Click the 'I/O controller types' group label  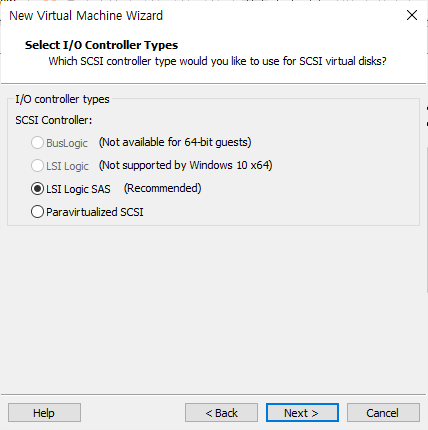point(62,99)
